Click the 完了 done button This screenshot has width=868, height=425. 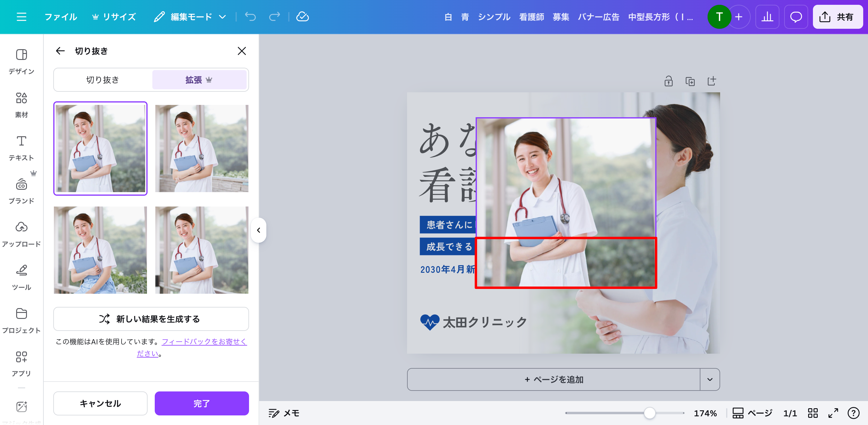tap(201, 403)
